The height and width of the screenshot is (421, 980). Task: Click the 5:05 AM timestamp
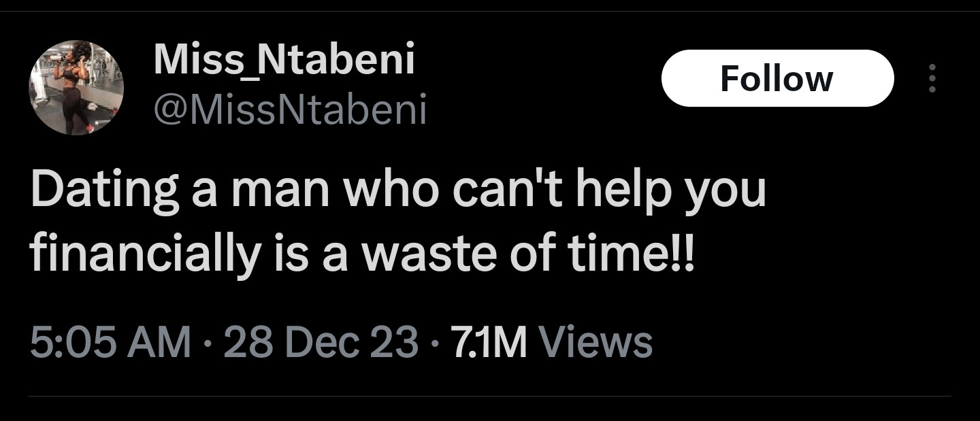[110, 341]
